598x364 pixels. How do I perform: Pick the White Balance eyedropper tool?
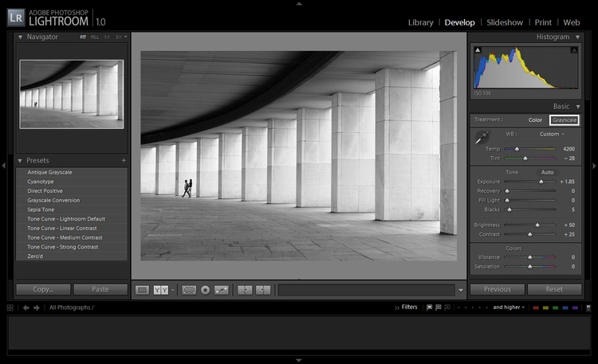[x=483, y=137]
